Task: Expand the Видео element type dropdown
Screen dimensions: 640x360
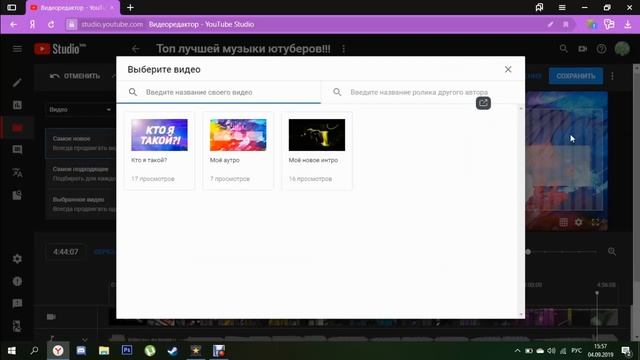Action: click(80, 110)
